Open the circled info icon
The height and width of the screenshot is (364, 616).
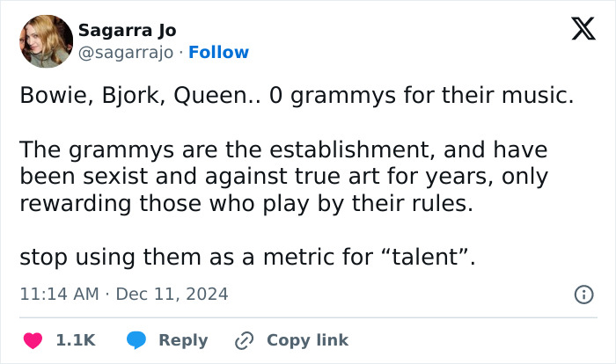pyautogui.click(x=583, y=295)
